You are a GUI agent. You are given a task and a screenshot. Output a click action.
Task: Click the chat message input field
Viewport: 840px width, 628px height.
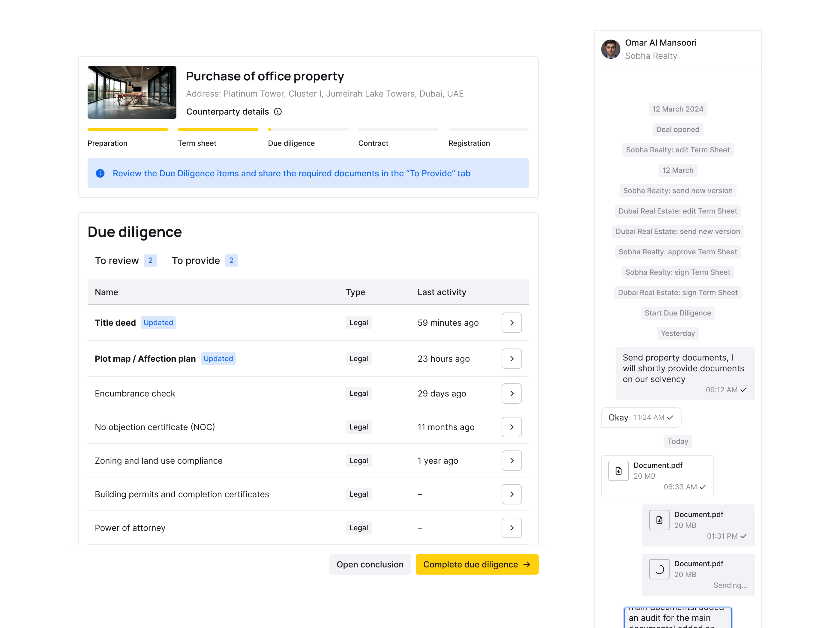coord(677,618)
